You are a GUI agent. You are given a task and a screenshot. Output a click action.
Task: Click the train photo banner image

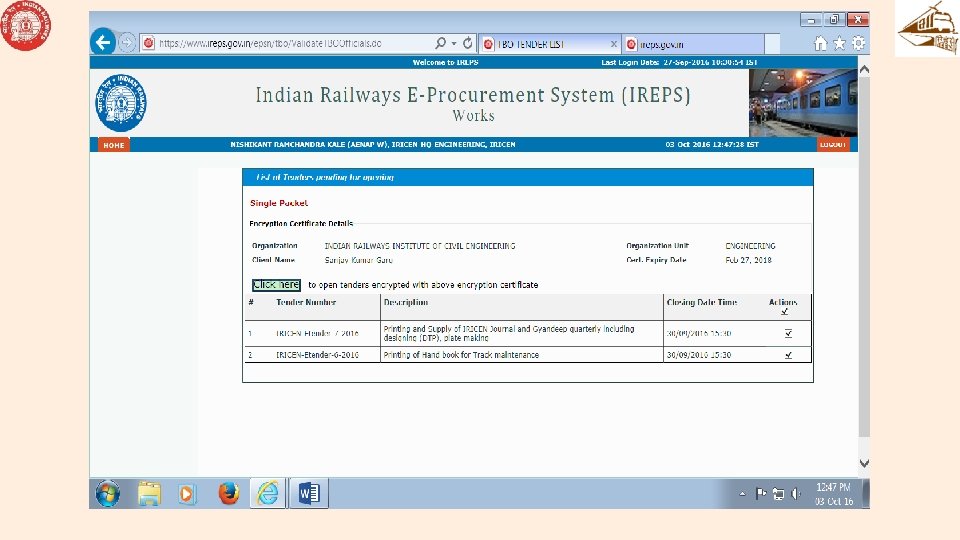(803, 103)
